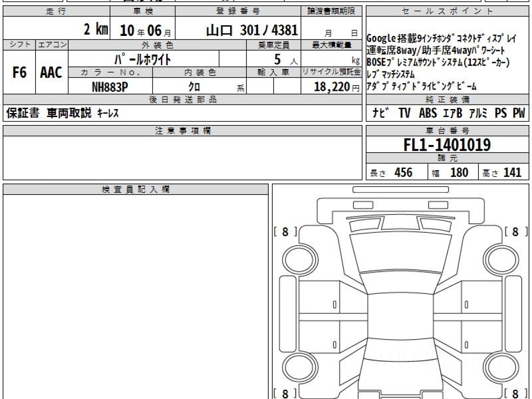Select 車両取説 in shipped parts row

click(x=69, y=113)
